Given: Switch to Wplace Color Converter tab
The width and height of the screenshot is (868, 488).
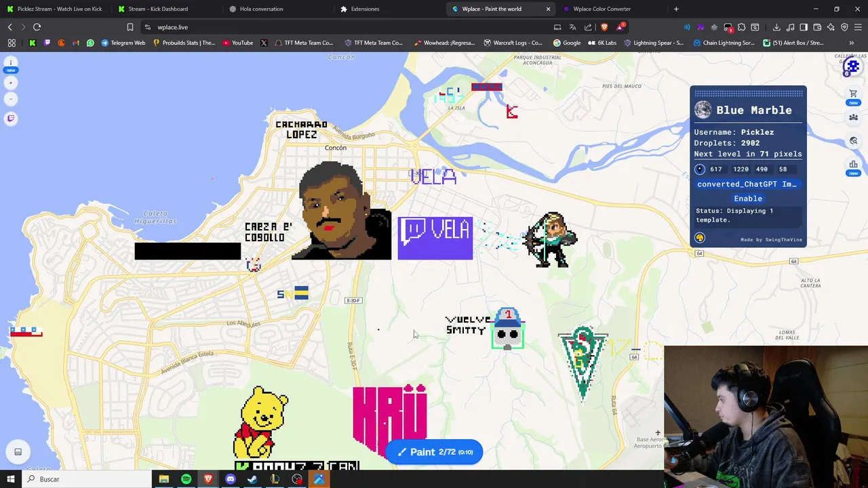Looking at the screenshot, I should (x=610, y=9).
